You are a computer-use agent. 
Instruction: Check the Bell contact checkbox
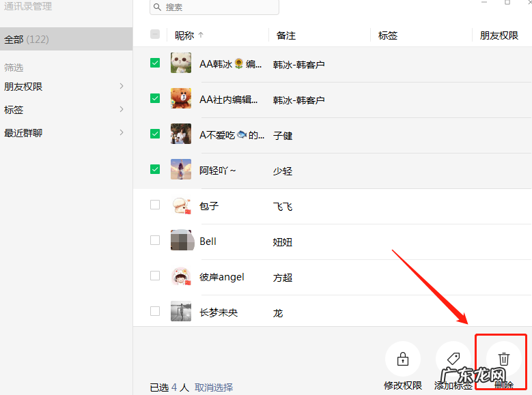point(155,240)
